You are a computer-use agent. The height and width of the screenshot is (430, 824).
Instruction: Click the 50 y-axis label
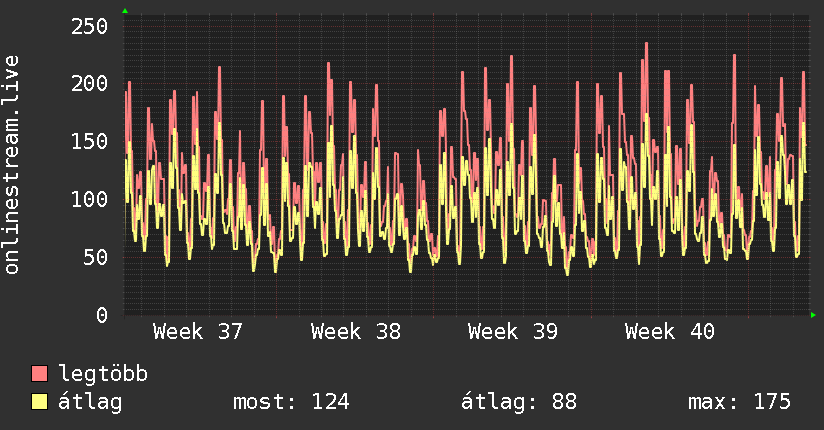pos(96,257)
